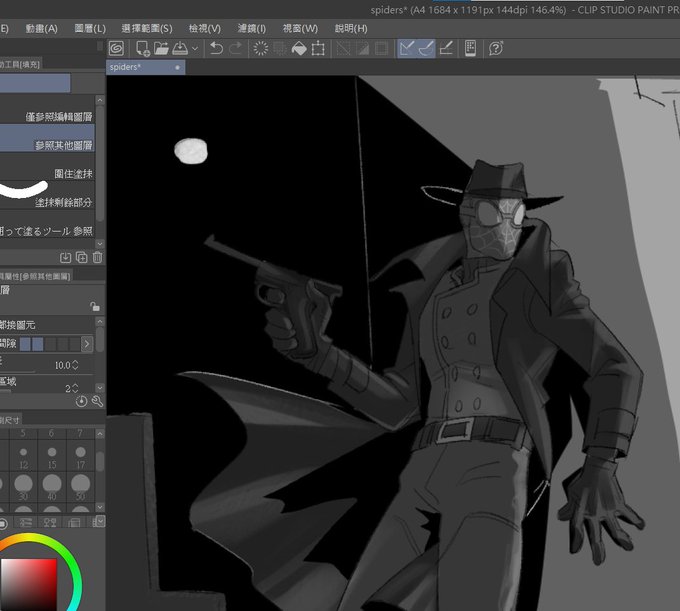Select brush size preset 17
680x611 pixels.
pyautogui.click(x=80, y=456)
